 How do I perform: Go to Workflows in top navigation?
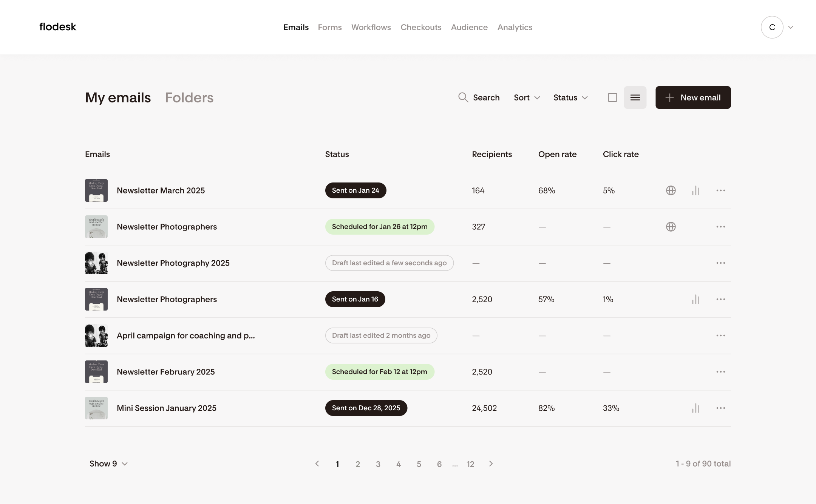tap(371, 27)
